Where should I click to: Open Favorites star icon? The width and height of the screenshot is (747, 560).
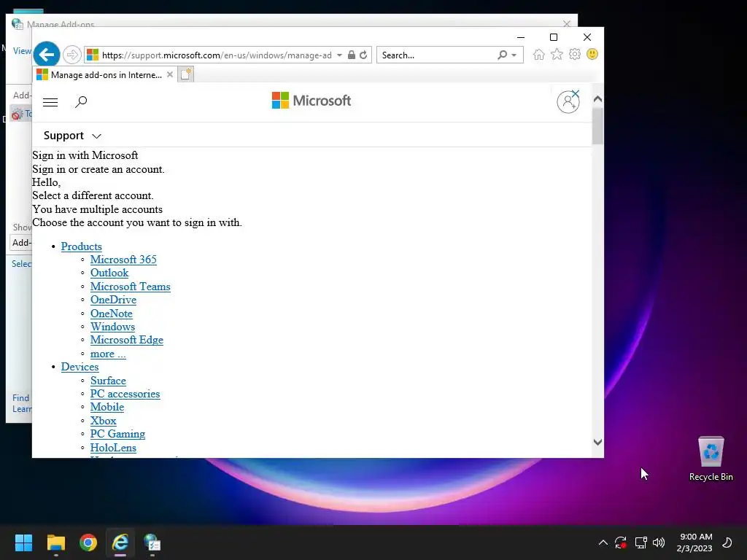point(557,54)
